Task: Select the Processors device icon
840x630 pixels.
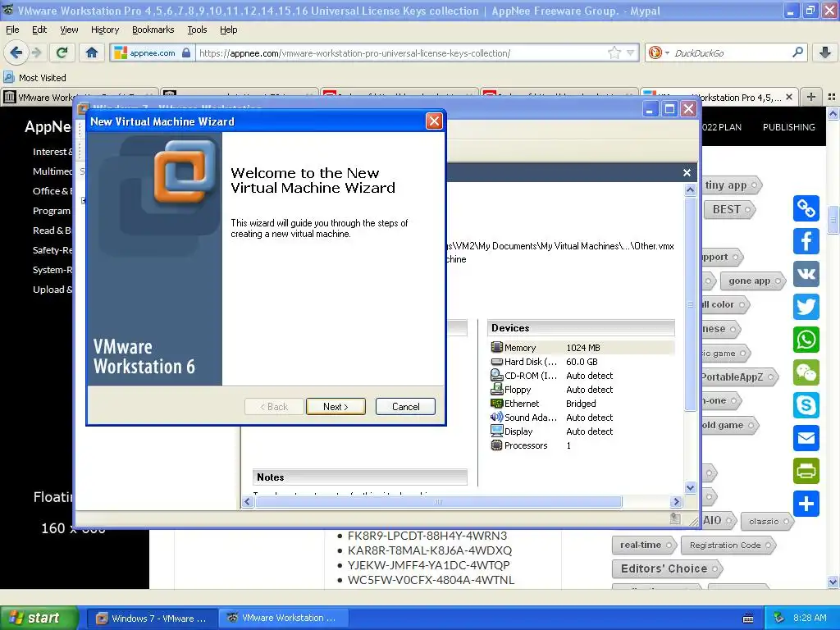Action: [496, 445]
